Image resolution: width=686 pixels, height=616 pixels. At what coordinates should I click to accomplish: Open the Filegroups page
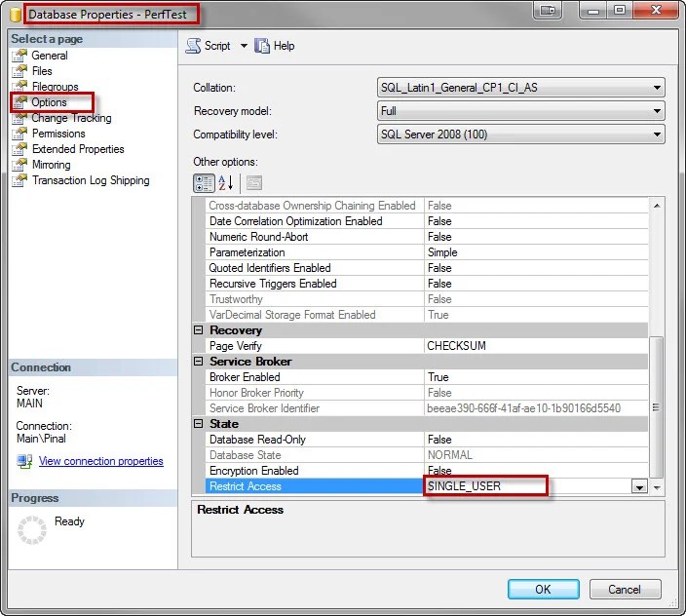[x=56, y=86]
